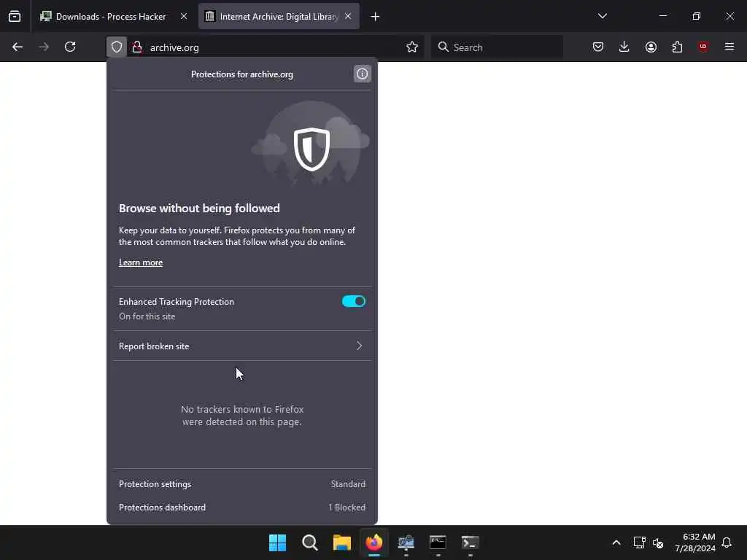Image resolution: width=747 pixels, height=560 pixels.
Task: Click the Standard protection level label
Action: (348, 484)
